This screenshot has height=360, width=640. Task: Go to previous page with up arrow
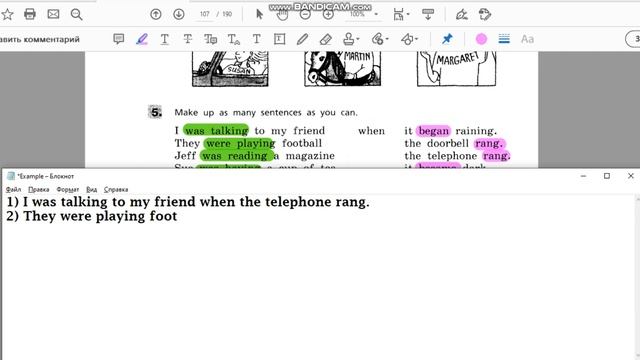156,14
